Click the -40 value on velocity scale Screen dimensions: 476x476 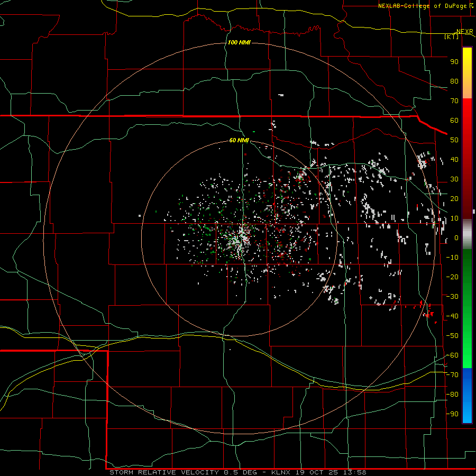pyautogui.click(x=452, y=316)
